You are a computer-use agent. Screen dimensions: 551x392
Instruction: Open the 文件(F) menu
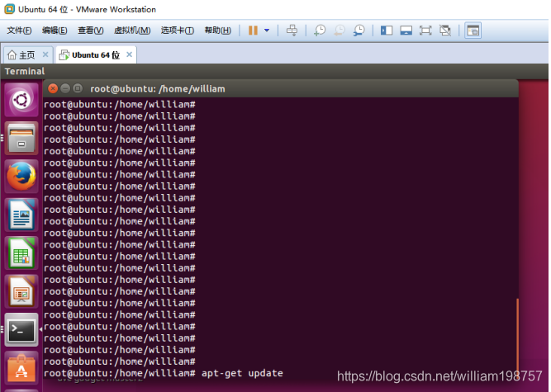click(19, 31)
